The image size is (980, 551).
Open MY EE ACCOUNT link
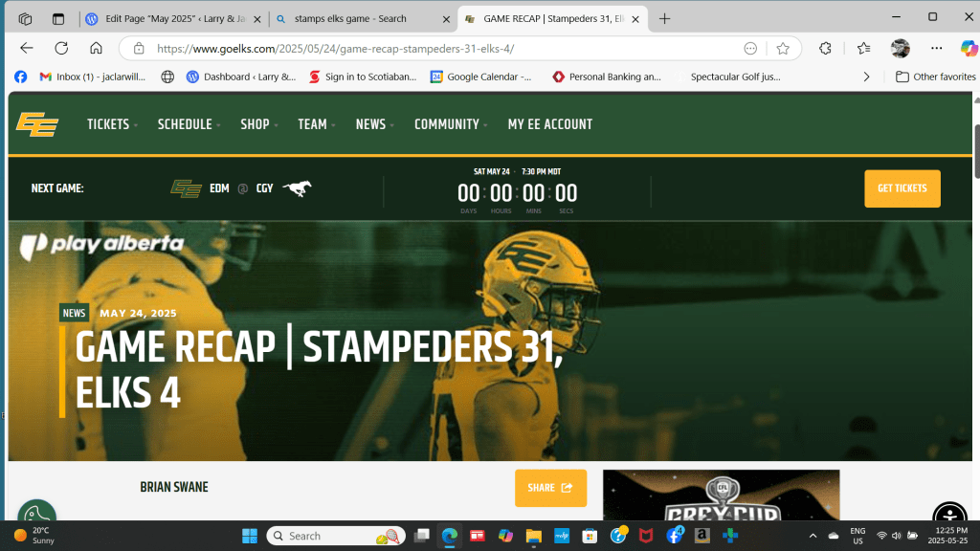point(549,124)
